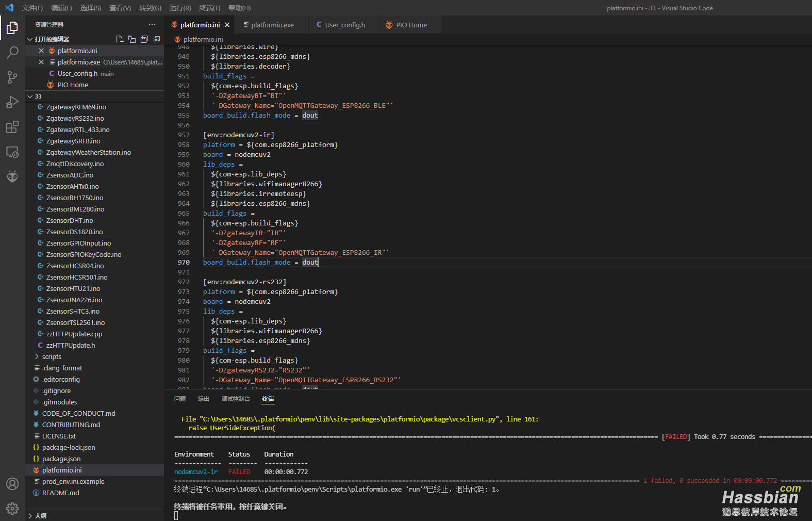The image size is (812, 521).
Task: Close platformio.ini in open editors list
Action: tap(41, 51)
